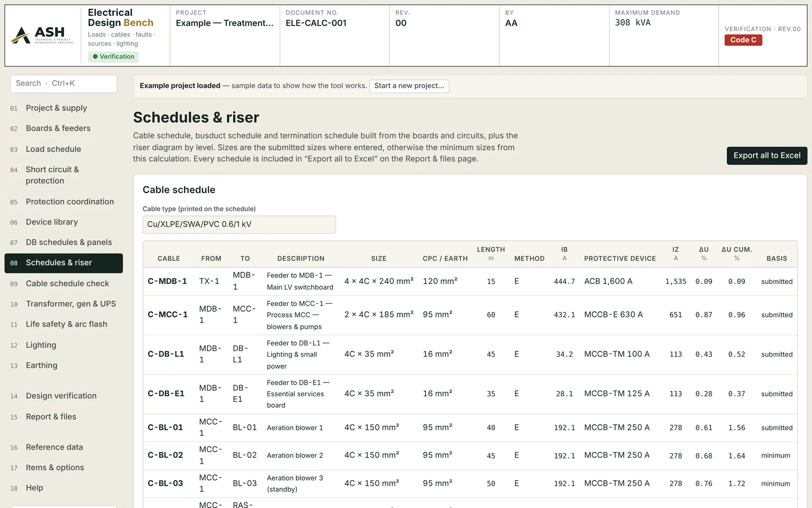Click the ASH company logo
812x508 pixels.
click(x=43, y=36)
